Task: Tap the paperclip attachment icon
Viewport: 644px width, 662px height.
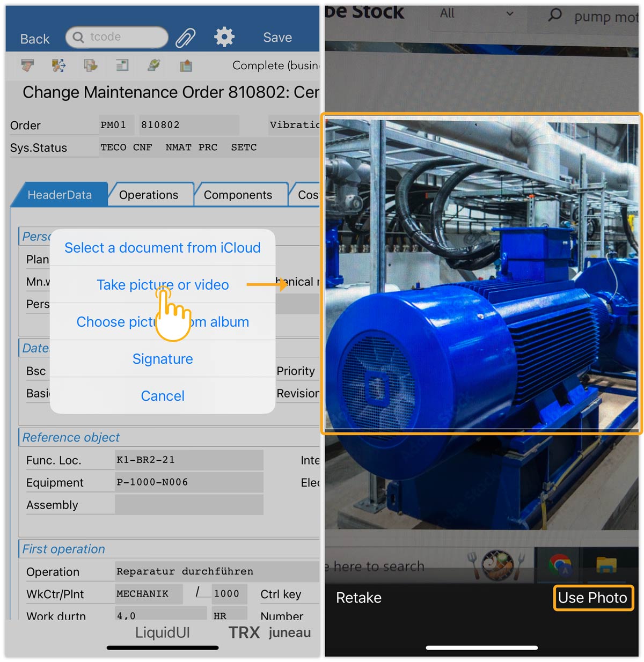Action: (186, 38)
